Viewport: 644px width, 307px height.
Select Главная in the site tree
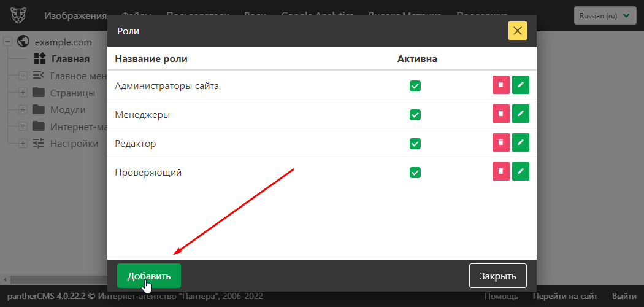(70, 59)
